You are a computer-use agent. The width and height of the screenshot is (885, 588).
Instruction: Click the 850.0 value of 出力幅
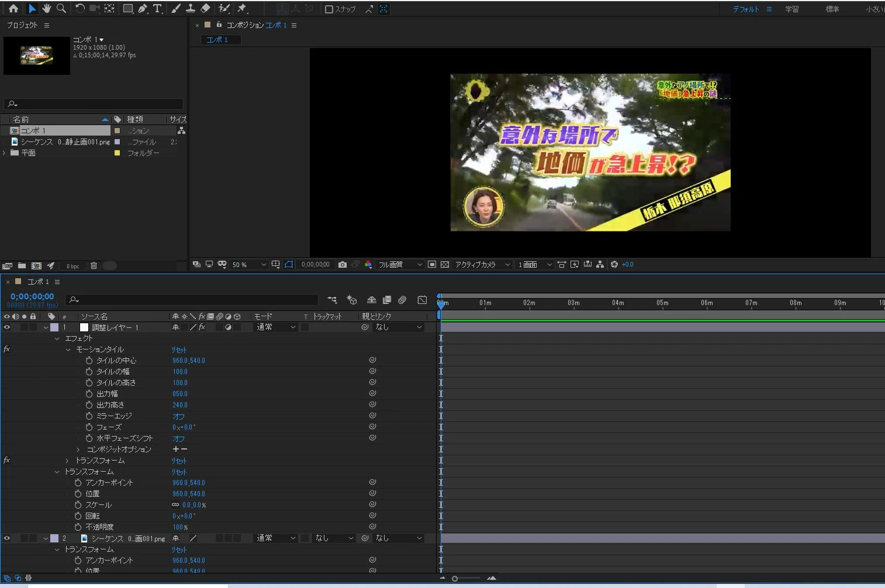[x=180, y=394]
